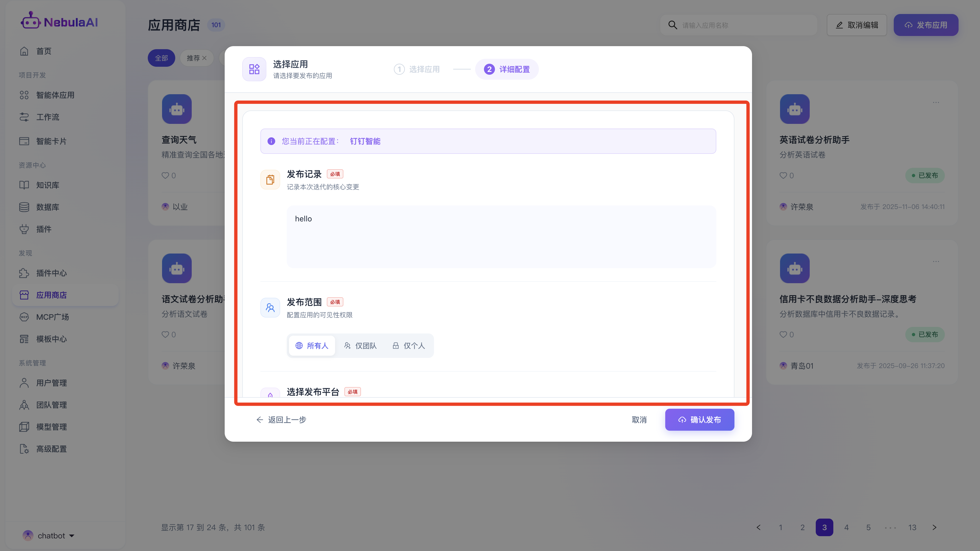Open the 知识库 sidebar icon
Screen dimensions: 980x551
(24, 185)
